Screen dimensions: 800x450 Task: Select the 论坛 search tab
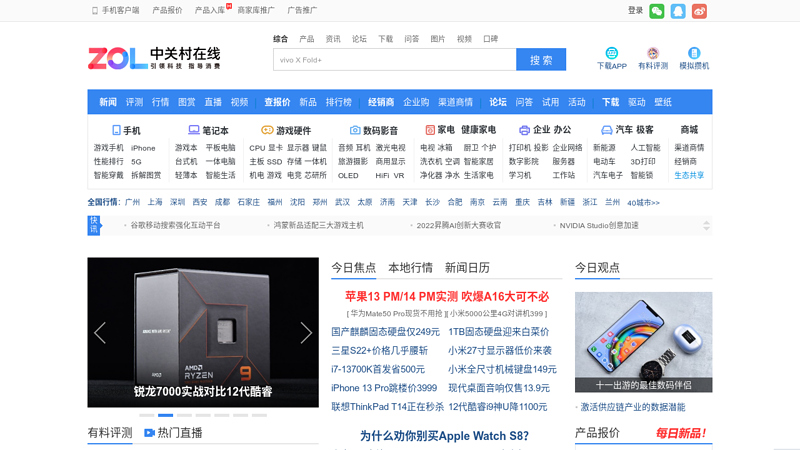(x=359, y=39)
